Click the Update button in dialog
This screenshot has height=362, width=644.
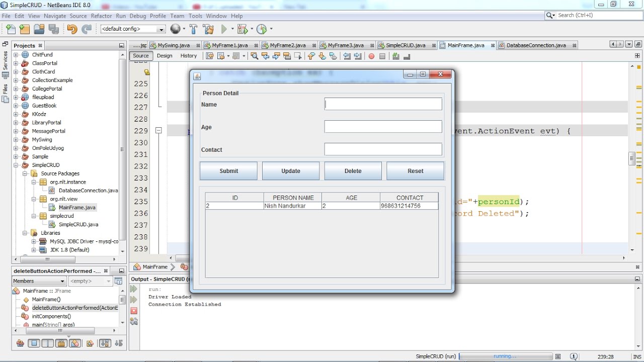[291, 171]
